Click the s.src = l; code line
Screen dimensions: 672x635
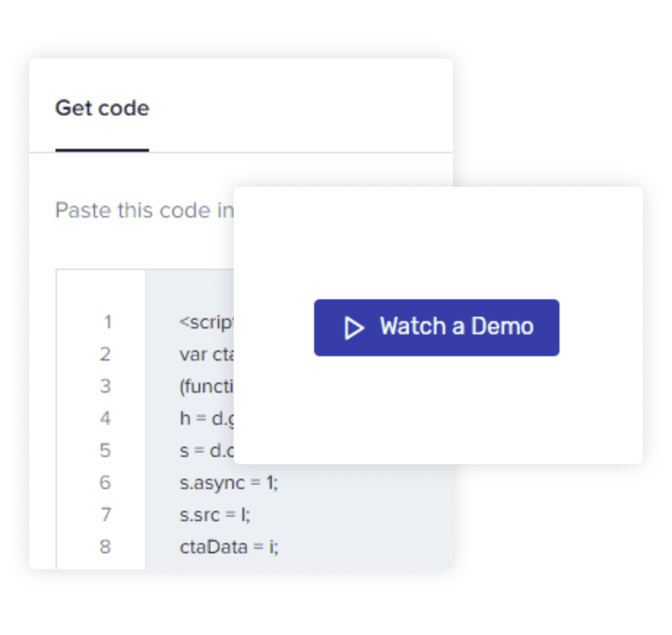(x=215, y=515)
